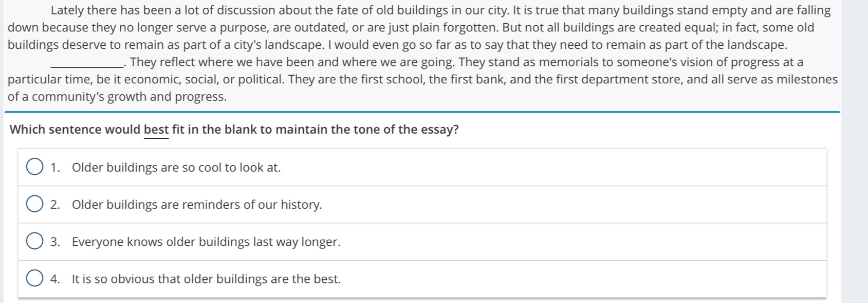Choose 'Everyone knows older buildings last way longer'

pyautogui.click(x=206, y=242)
